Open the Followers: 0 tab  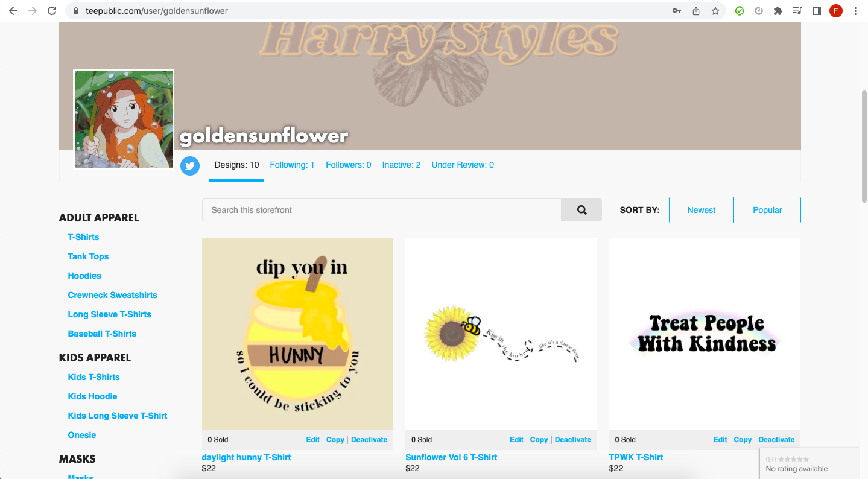349,165
